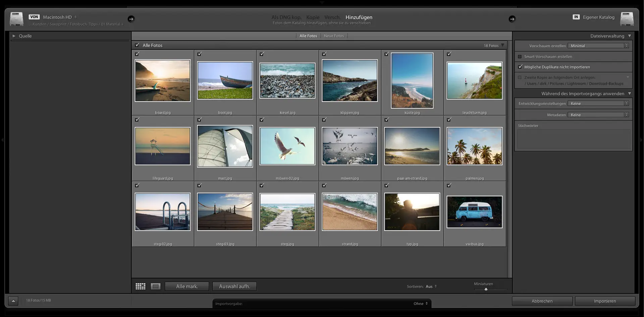Image resolution: width=644 pixels, height=317 pixels.
Task: Select the küste.jpg thumbnail
Action: (412, 80)
